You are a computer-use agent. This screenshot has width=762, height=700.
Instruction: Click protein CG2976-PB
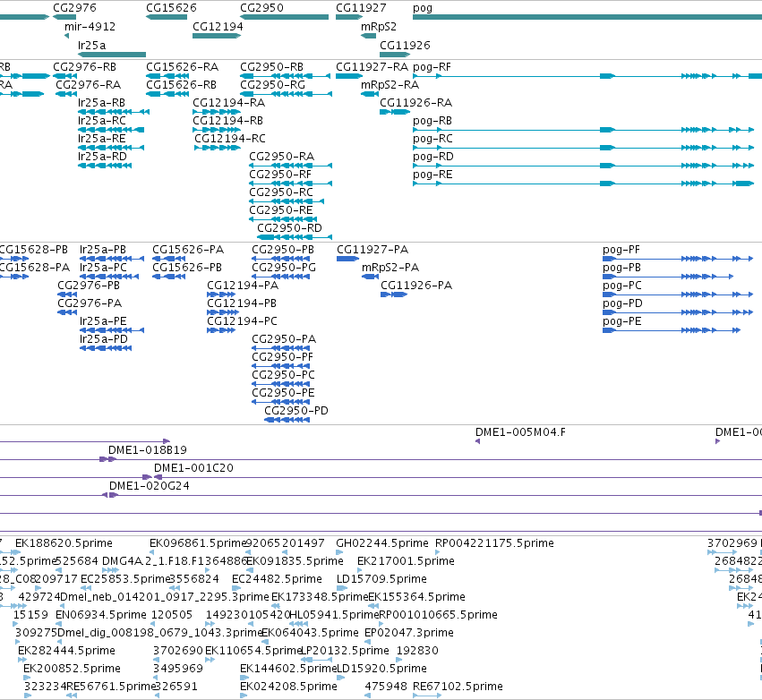[67, 295]
